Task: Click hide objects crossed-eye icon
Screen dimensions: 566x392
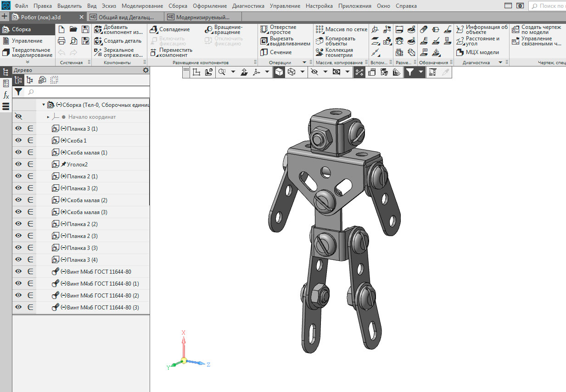Action: (x=314, y=72)
